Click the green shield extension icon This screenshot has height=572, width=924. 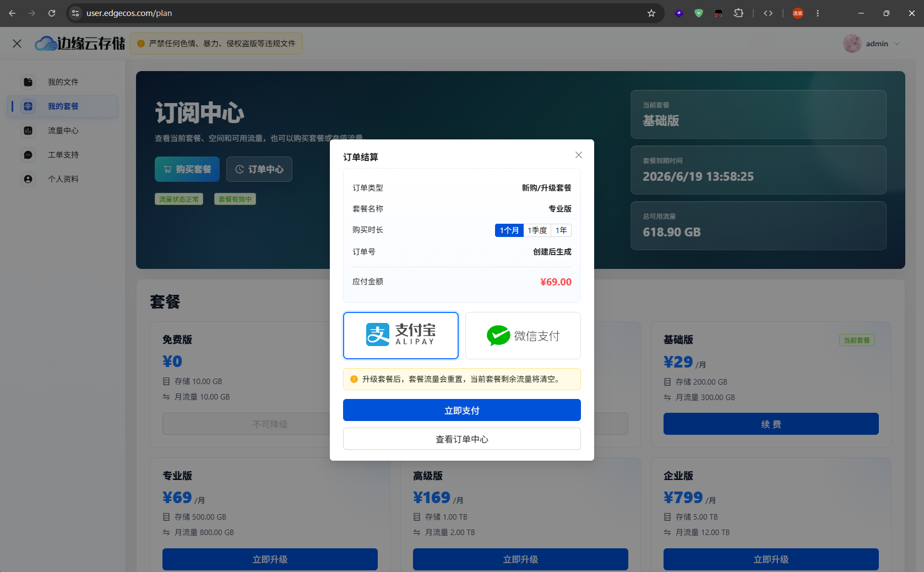pos(699,13)
